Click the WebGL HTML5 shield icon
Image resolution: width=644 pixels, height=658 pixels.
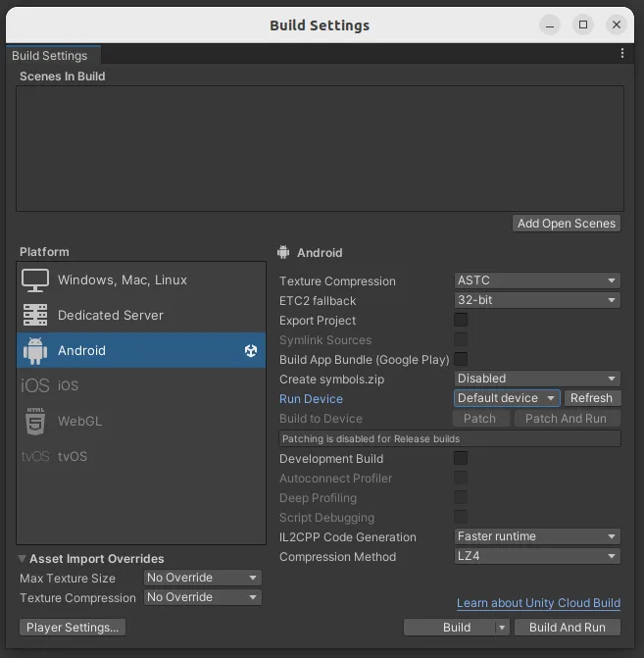tap(35, 421)
